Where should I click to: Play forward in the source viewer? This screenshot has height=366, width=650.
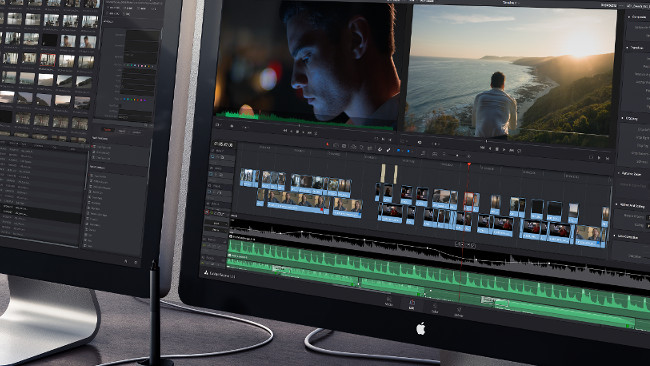(x=303, y=132)
